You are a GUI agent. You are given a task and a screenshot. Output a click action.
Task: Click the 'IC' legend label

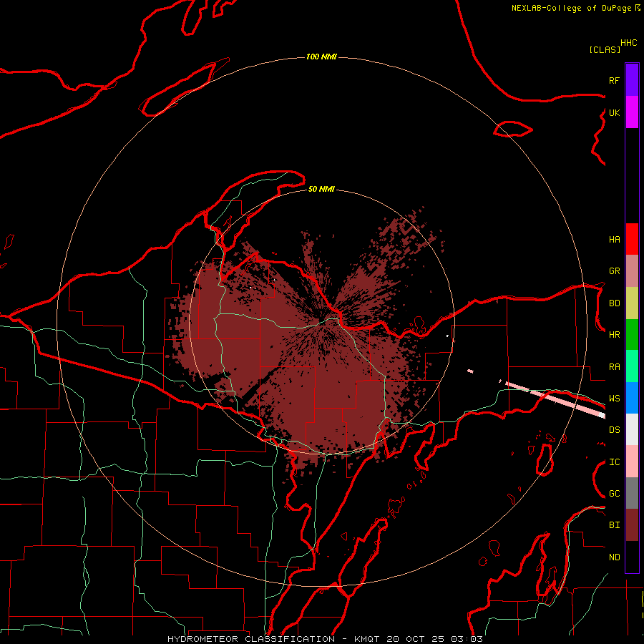point(614,462)
